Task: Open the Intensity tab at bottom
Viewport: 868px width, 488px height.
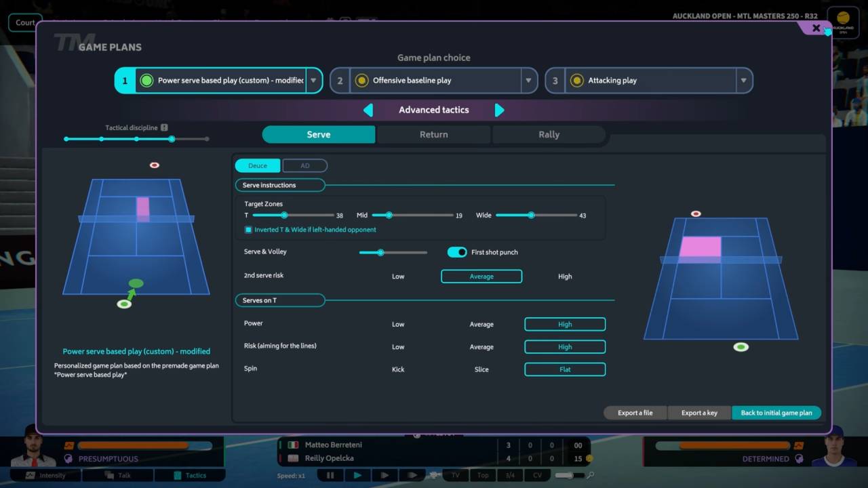Action: [x=45, y=475]
